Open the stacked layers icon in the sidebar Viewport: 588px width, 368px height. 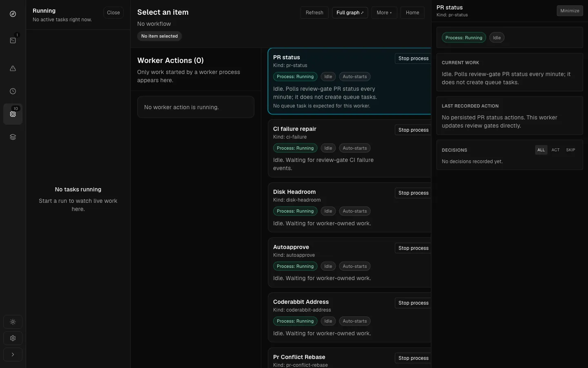coord(13,137)
